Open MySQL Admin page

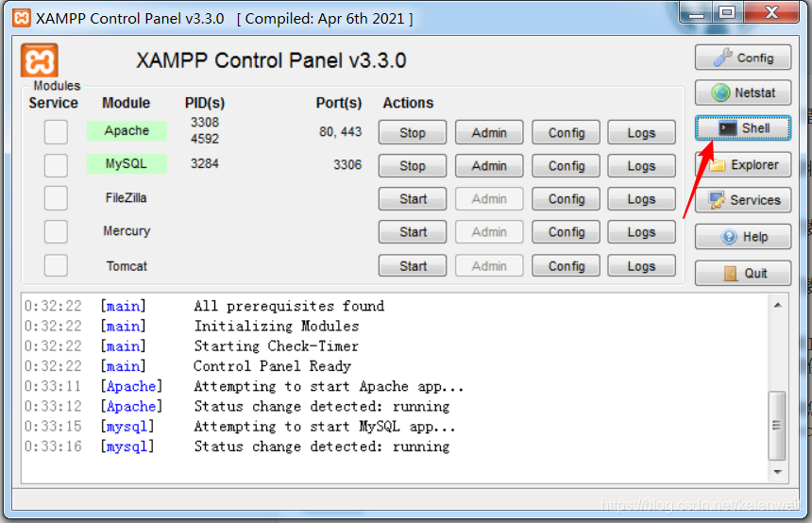pos(489,166)
